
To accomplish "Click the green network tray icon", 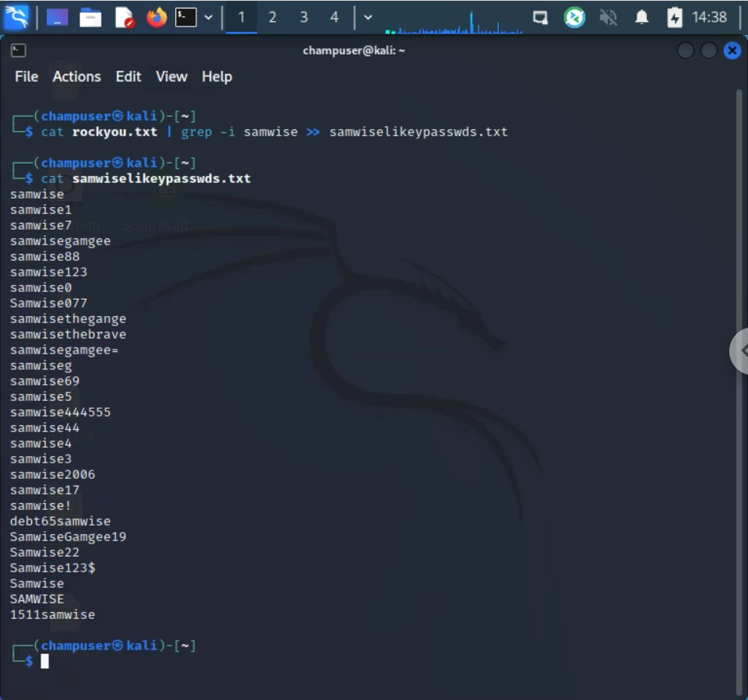I will point(574,18).
